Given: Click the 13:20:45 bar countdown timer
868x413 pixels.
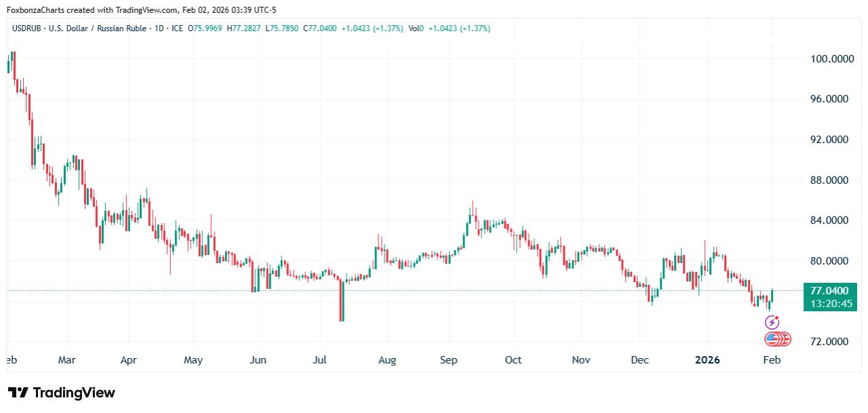Looking at the screenshot, I should [824, 303].
